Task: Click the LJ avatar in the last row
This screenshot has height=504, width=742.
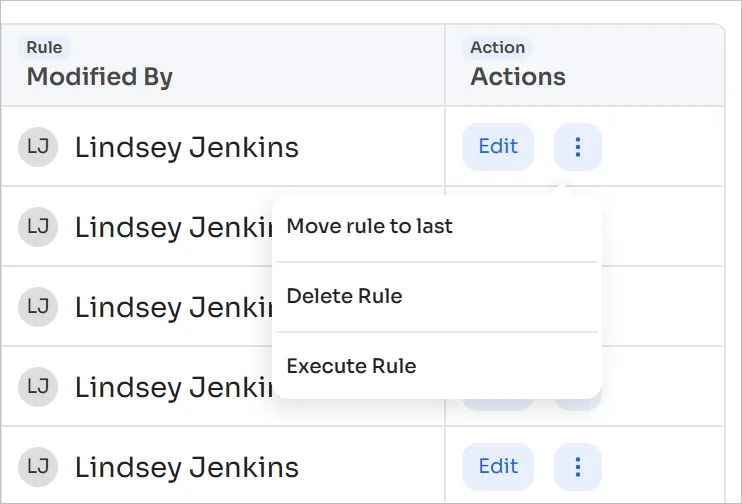Action: pos(38,467)
